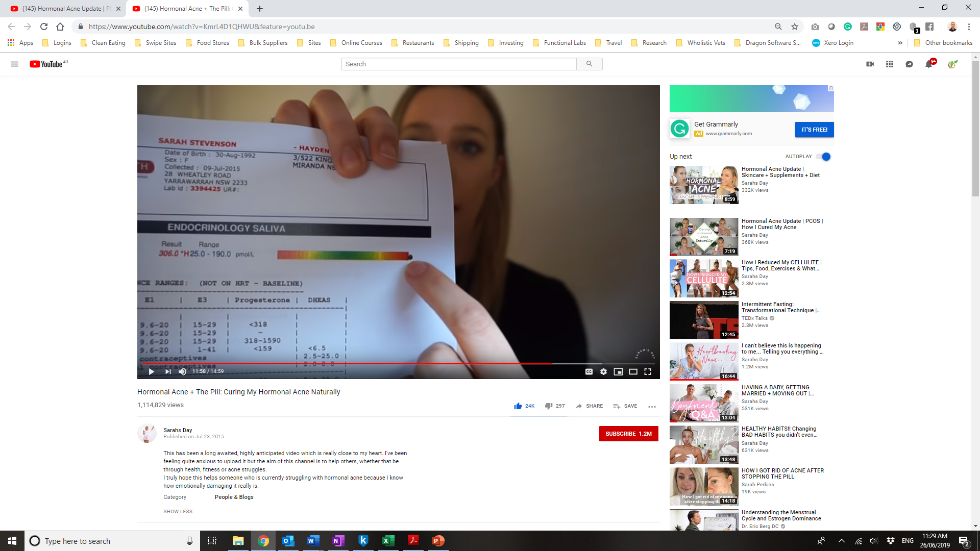
Task: Click the red SUBSCRIBE button
Action: (x=628, y=434)
